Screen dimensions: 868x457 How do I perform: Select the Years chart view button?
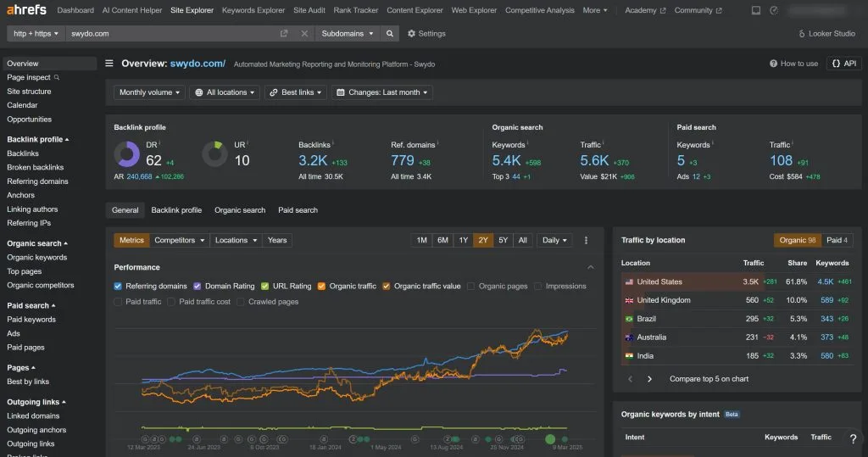[277, 240]
